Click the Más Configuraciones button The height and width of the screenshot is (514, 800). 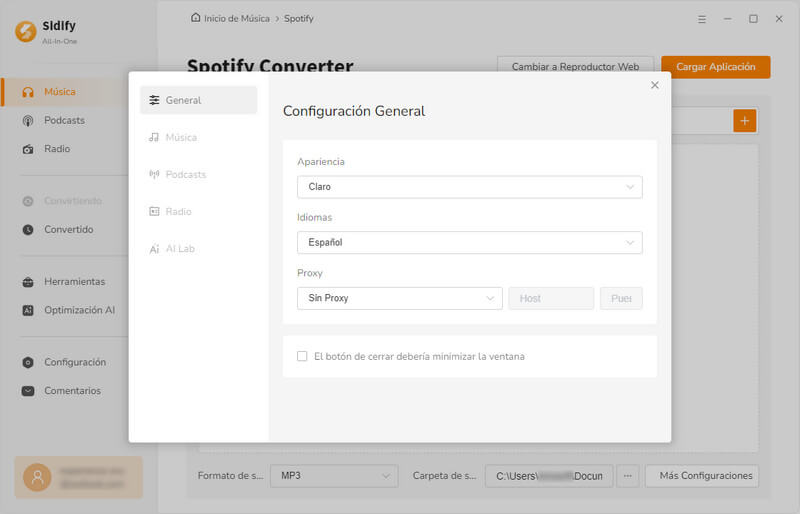702,476
